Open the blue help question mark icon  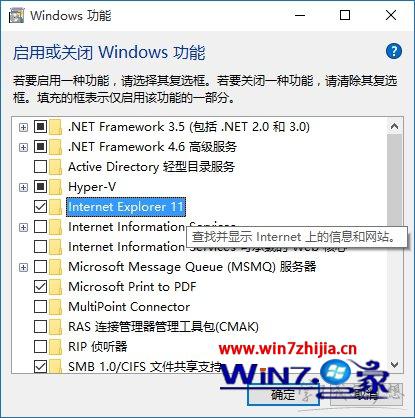(x=394, y=51)
